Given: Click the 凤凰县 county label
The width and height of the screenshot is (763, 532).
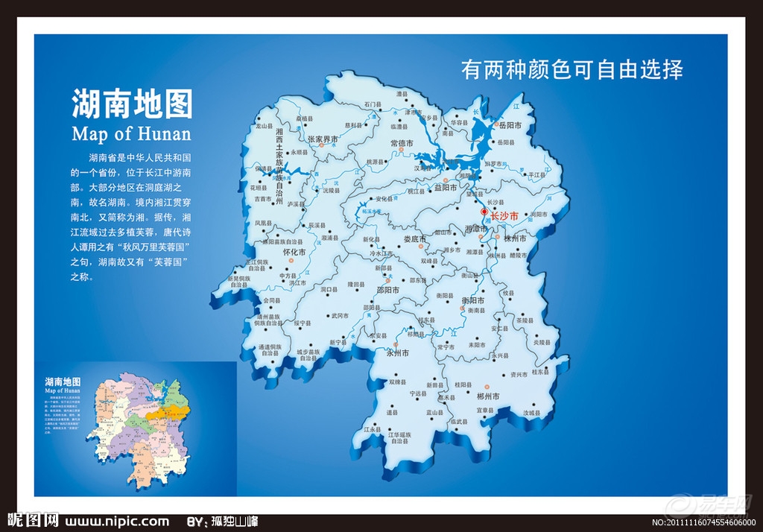Looking at the screenshot, I should click(263, 223).
